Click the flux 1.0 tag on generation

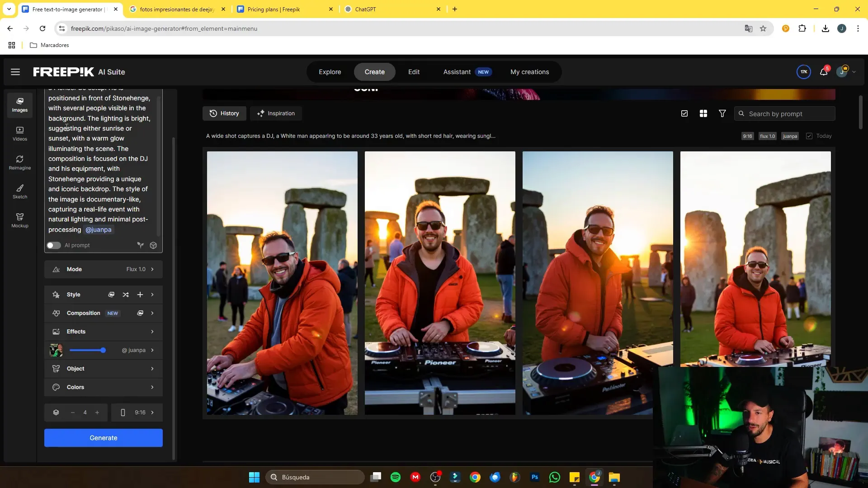click(768, 136)
